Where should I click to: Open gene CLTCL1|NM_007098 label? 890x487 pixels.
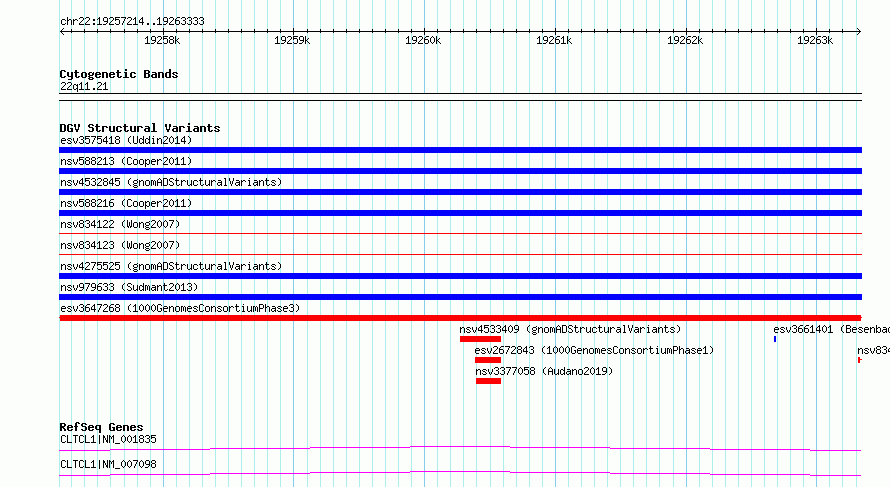tap(108, 464)
